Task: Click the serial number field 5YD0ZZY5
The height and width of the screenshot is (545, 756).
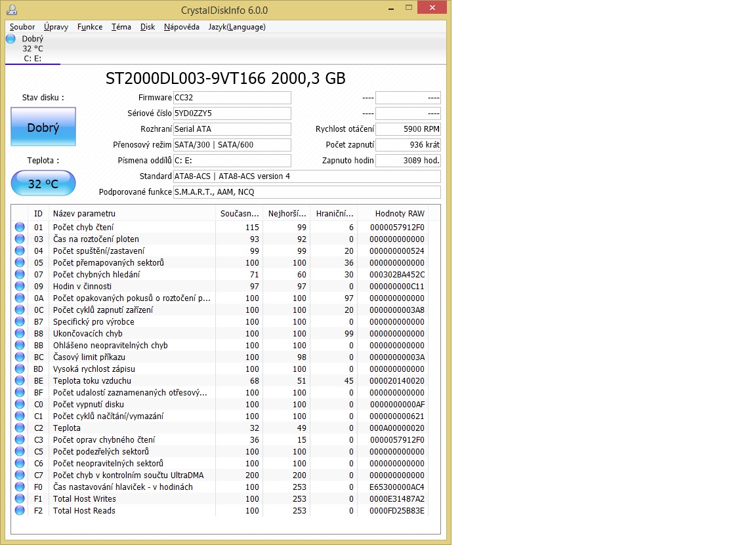Action: (232, 113)
